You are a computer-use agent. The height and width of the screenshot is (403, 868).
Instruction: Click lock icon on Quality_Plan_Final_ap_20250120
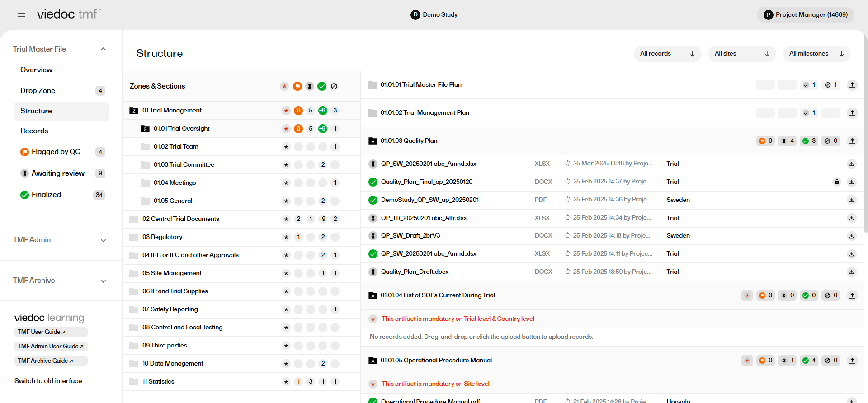tap(837, 182)
